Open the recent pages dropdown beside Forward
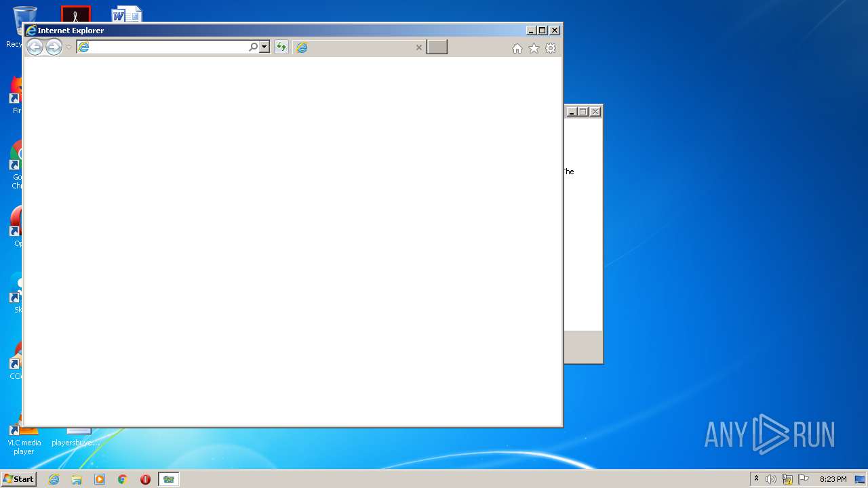This screenshot has height=488, width=868. click(x=68, y=47)
